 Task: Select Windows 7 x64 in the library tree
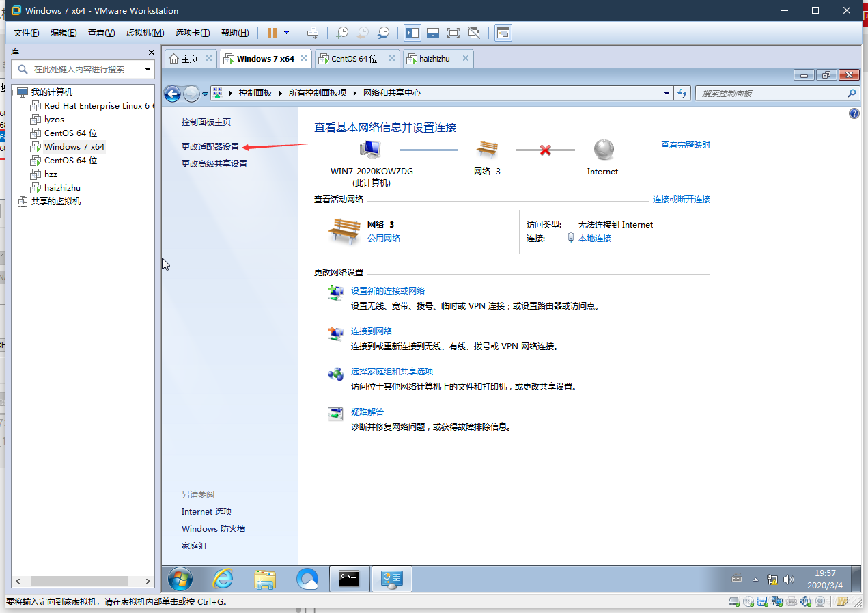tap(74, 147)
